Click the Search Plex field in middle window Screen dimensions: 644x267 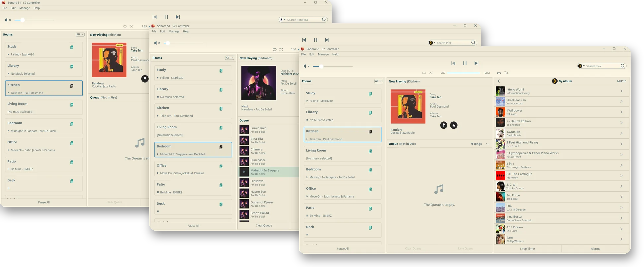pos(453,43)
